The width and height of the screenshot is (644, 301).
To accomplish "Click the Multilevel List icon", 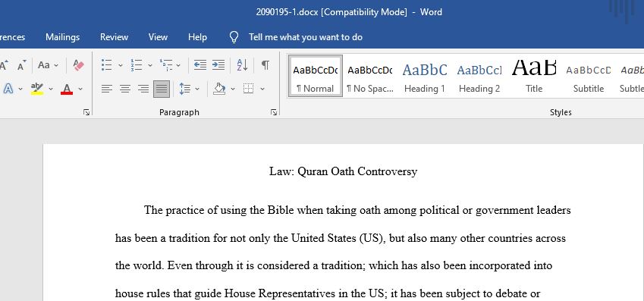I will tap(166, 65).
